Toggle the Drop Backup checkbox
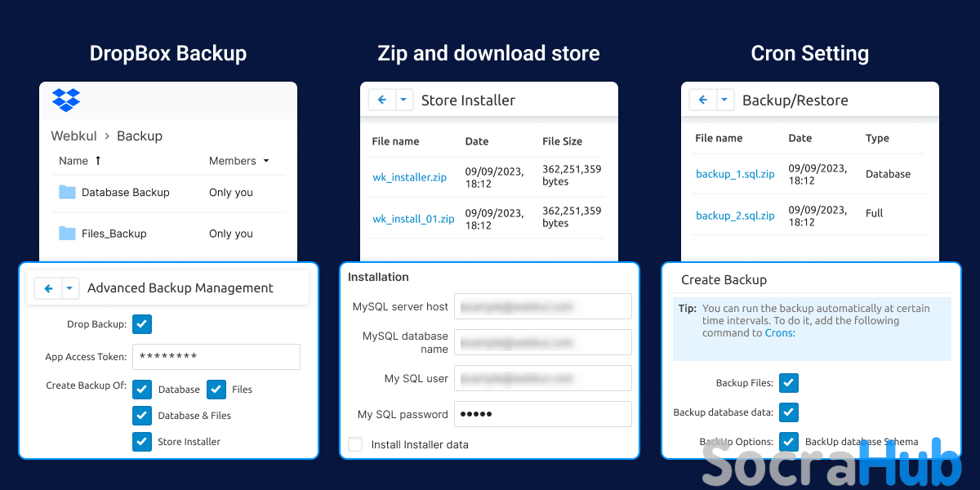980x490 pixels. [x=142, y=324]
